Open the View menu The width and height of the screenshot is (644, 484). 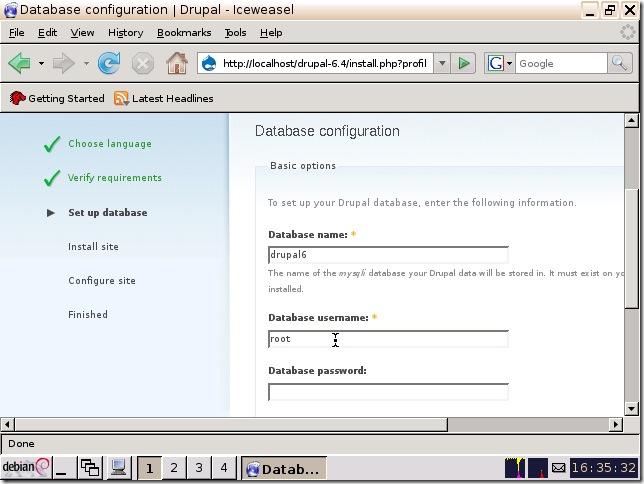(x=82, y=32)
